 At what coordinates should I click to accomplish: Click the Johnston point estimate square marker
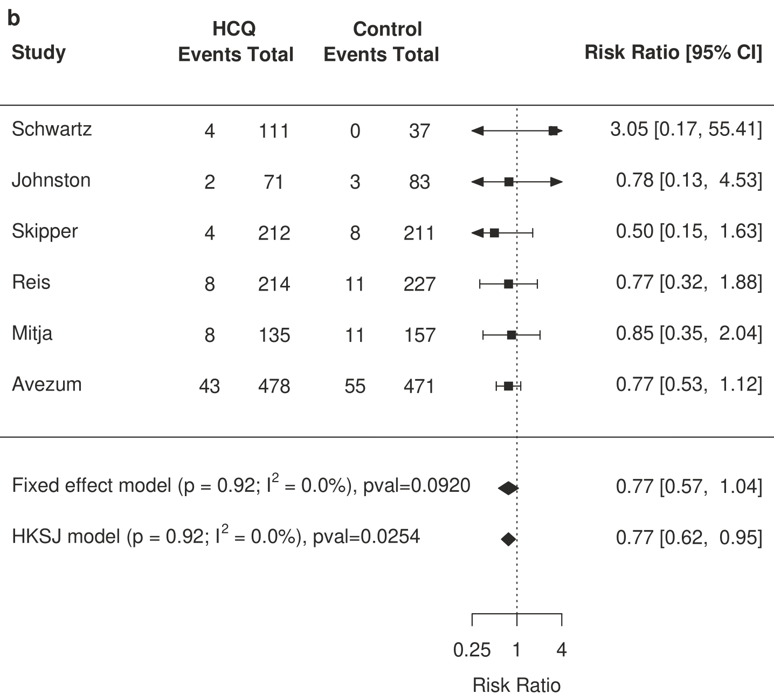(x=509, y=182)
